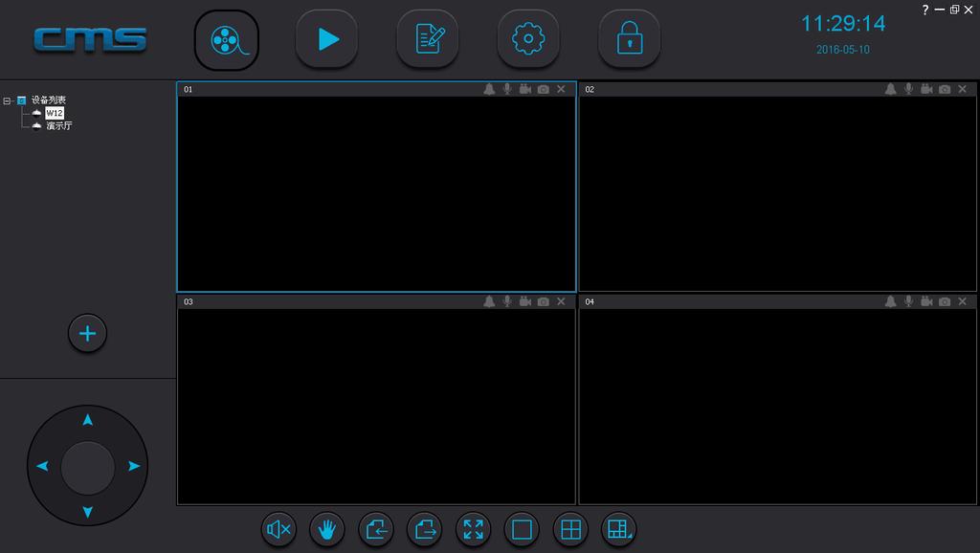Screen dimensions: 980x553
Task: Toggle alarm bell on channel 01
Action: coord(489,89)
